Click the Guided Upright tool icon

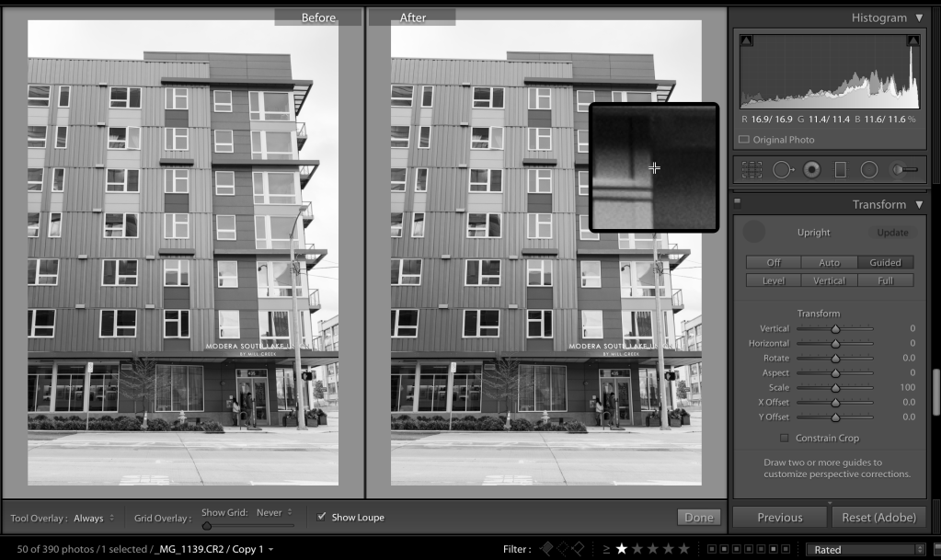(x=754, y=233)
